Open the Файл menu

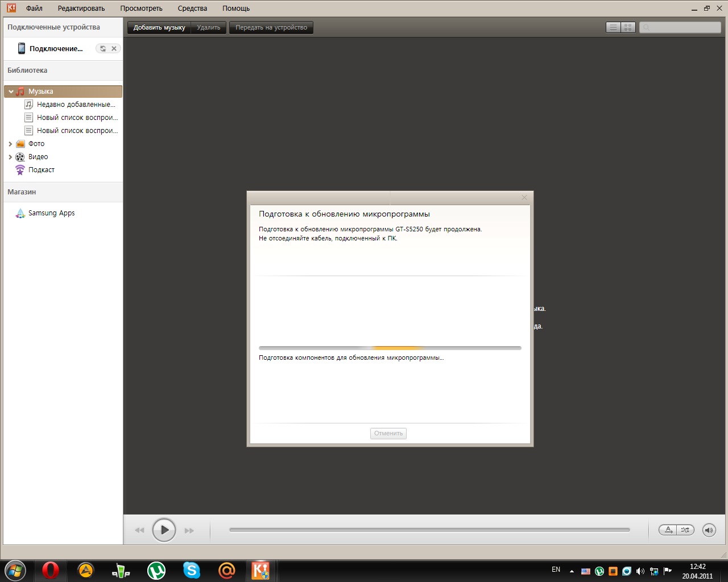(34, 9)
